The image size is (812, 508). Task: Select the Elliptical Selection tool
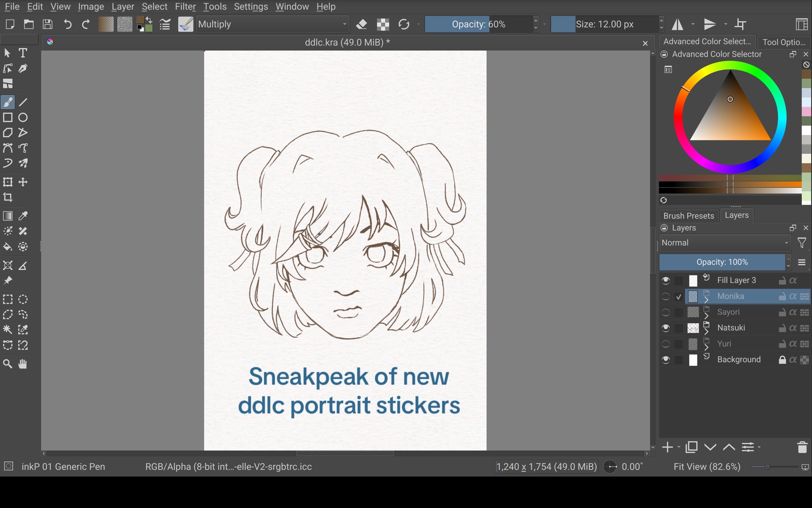[23, 300]
